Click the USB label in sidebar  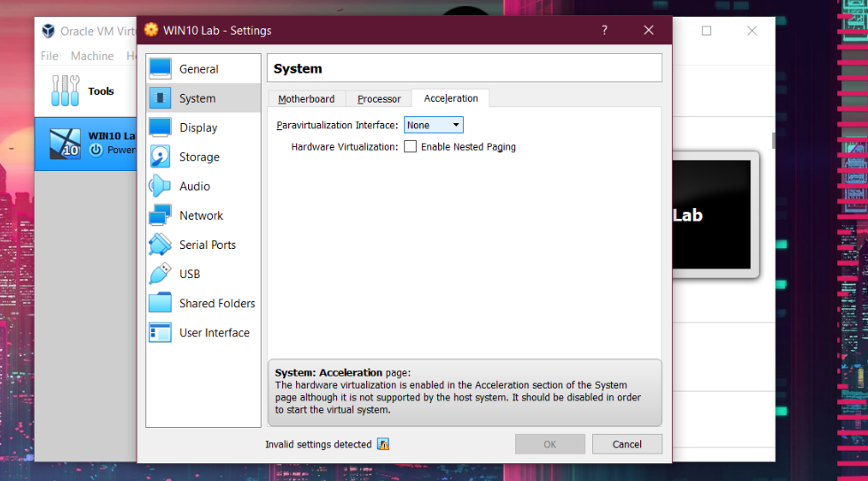click(x=190, y=275)
